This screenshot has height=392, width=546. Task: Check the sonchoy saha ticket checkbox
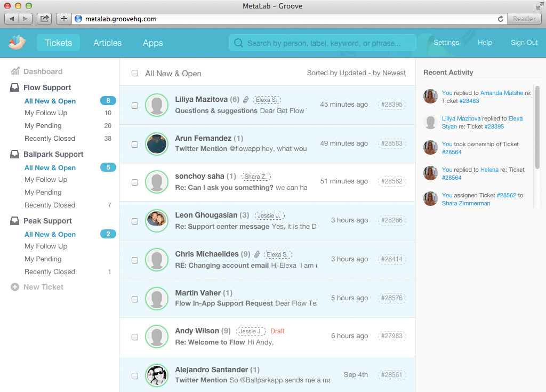(x=135, y=182)
